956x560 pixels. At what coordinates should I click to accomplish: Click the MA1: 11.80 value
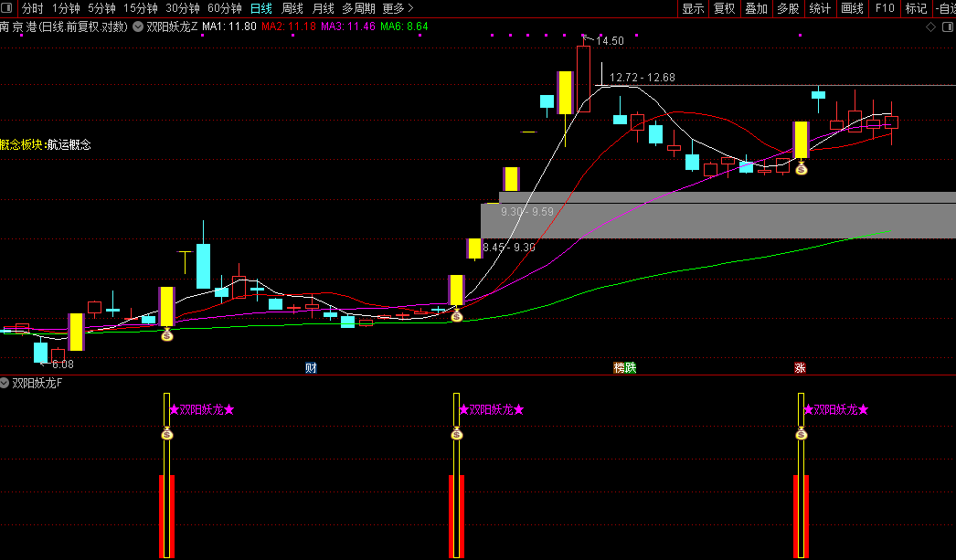[x=228, y=26]
